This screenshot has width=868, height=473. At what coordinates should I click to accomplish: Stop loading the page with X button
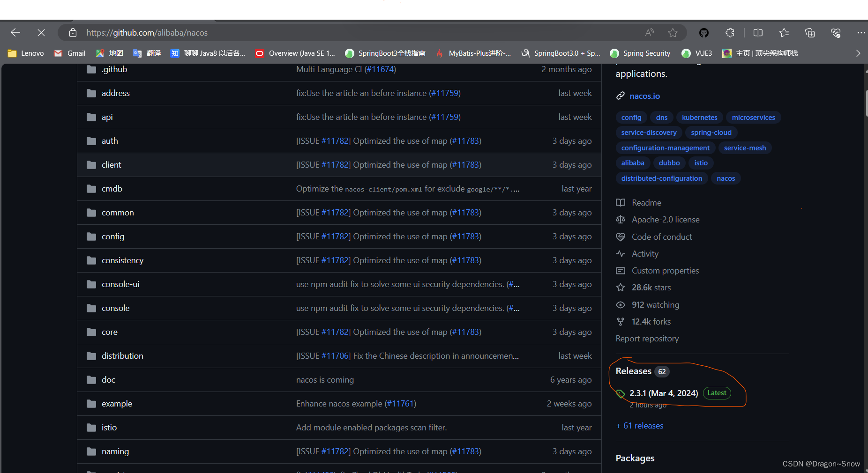click(x=41, y=32)
